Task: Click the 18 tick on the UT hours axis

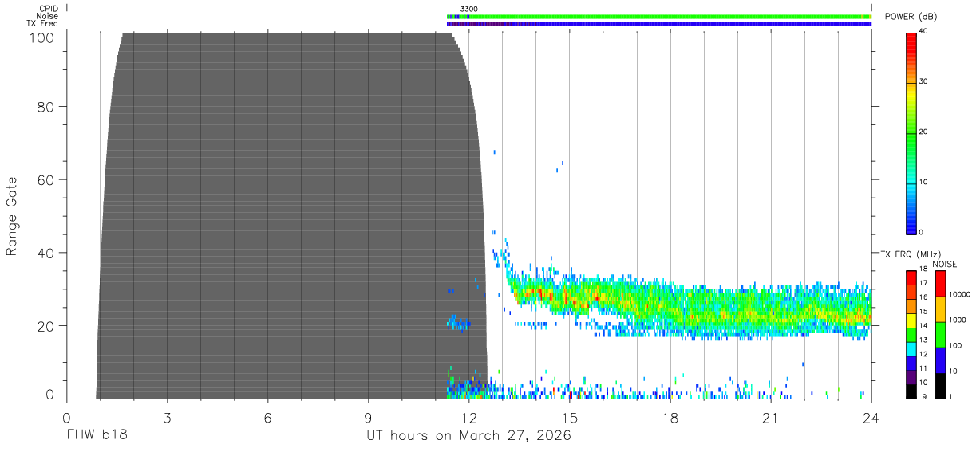Action: click(x=670, y=417)
